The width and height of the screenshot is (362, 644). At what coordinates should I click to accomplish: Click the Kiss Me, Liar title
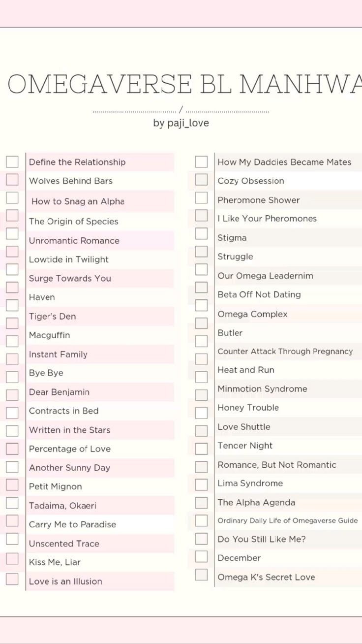(x=55, y=562)
